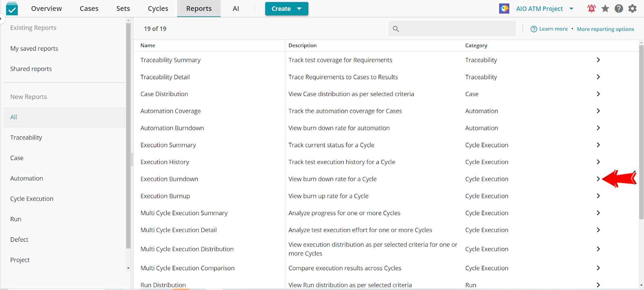644x290 pixels.
Task: Open More reporting options link
Action: coord(605,29)
